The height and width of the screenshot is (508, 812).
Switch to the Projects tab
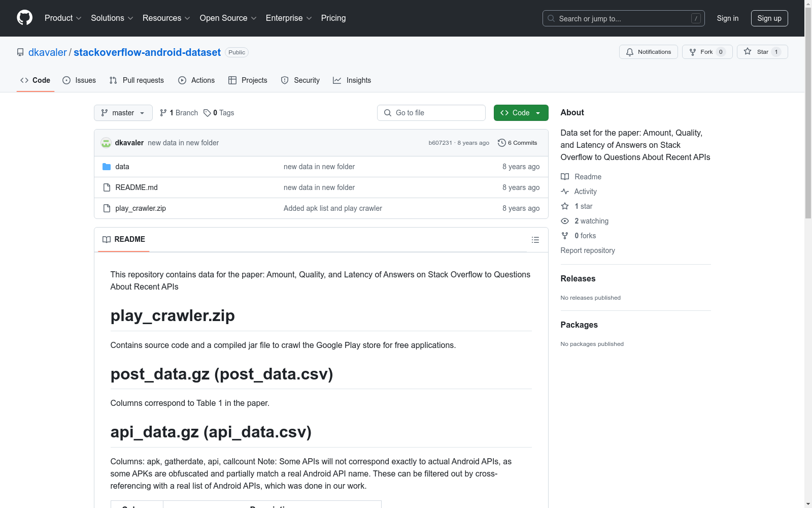[x=248, y=80]
